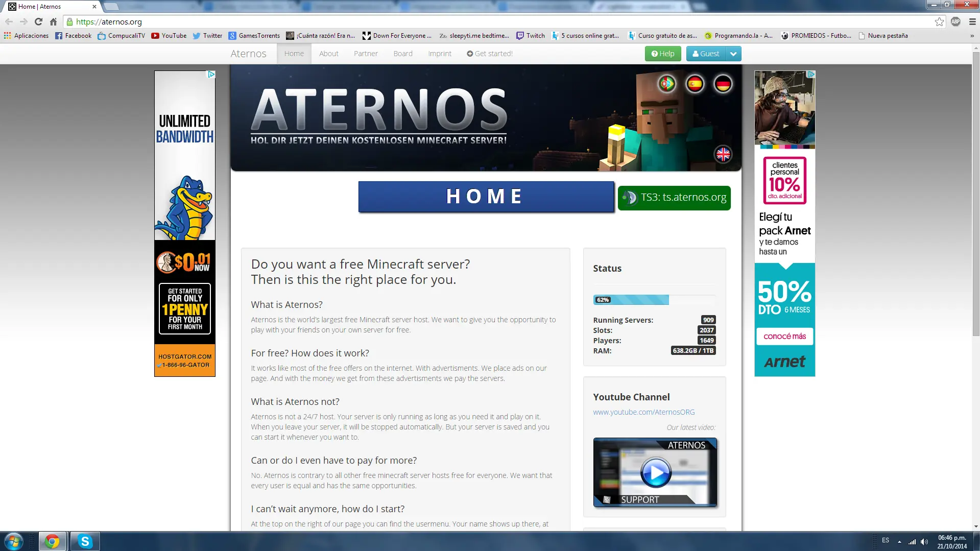Click the Get started! nav item

(x=490, y=54)
